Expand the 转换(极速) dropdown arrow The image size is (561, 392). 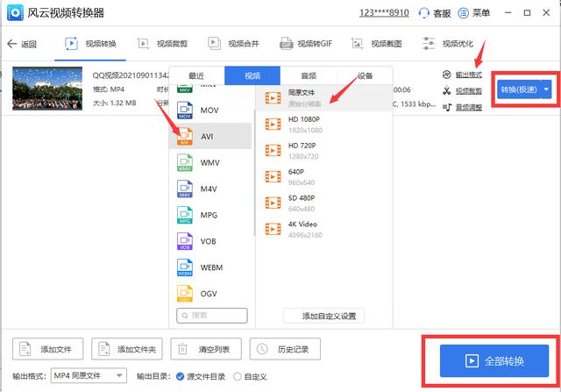tap(546, 89)
